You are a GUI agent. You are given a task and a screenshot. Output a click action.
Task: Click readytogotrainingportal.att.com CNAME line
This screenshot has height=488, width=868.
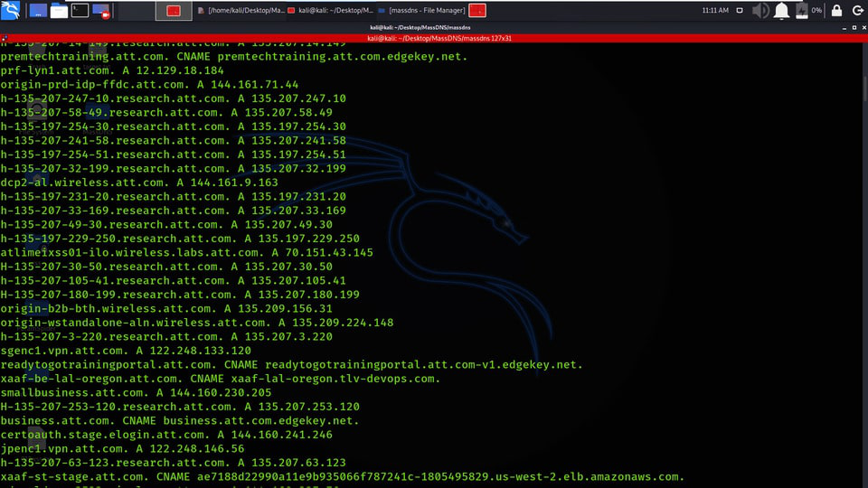click(292, 364)
